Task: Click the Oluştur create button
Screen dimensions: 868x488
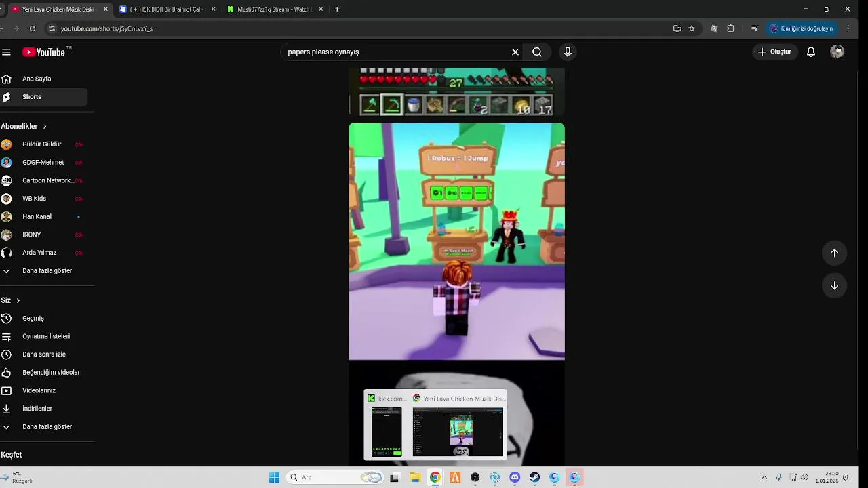Action: coord(774,52)
